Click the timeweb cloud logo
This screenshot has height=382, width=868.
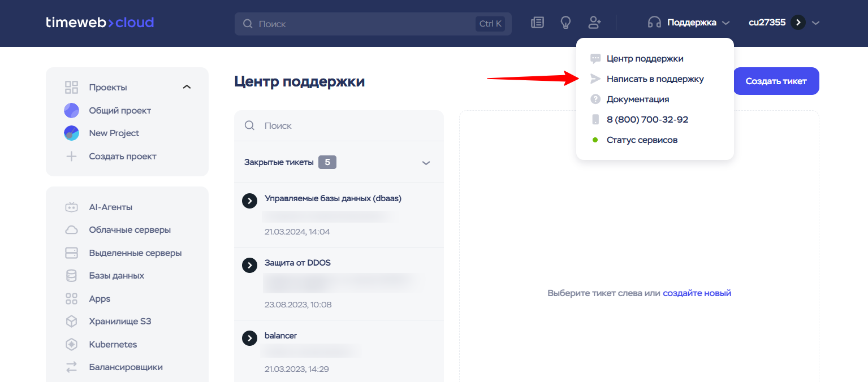coord(100,23)
